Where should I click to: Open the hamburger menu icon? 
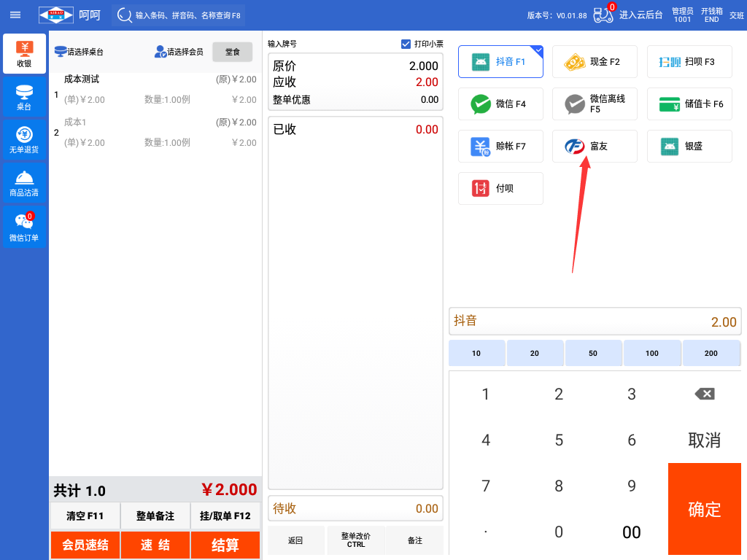click(x=15, y=15)
